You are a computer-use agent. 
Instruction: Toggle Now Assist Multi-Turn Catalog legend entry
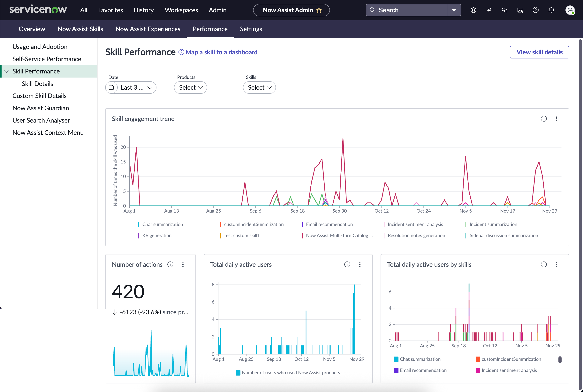coord(337,235)
